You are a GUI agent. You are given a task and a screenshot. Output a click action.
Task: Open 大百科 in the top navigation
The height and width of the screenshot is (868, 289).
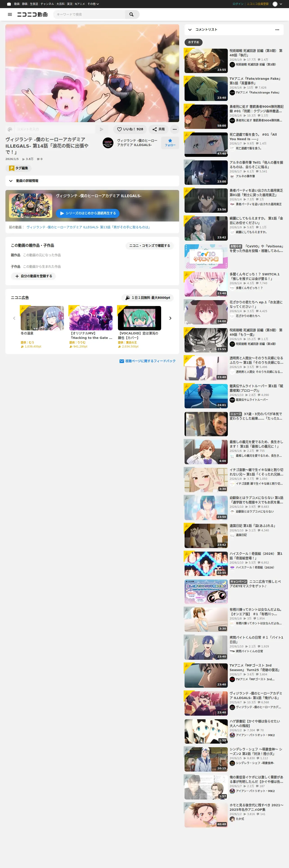tap(61, 4)
